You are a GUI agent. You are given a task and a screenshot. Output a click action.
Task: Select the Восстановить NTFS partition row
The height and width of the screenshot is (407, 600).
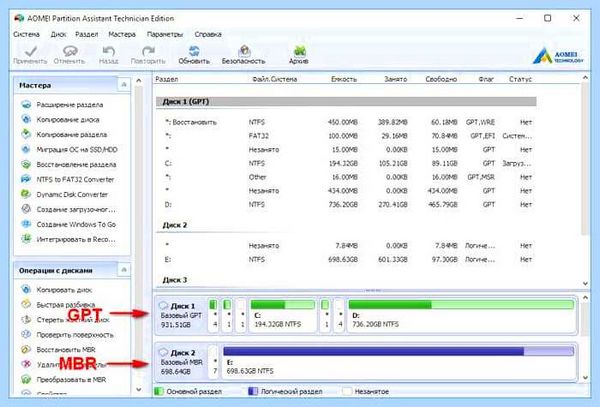coord(348,122)
